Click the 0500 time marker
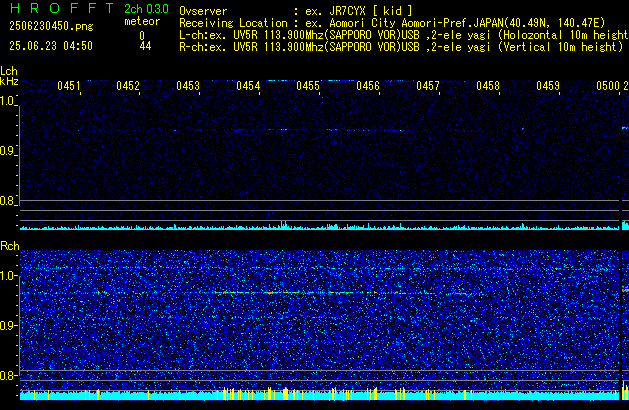The width and height of the screenshot is (629, 410). (608, 86)
